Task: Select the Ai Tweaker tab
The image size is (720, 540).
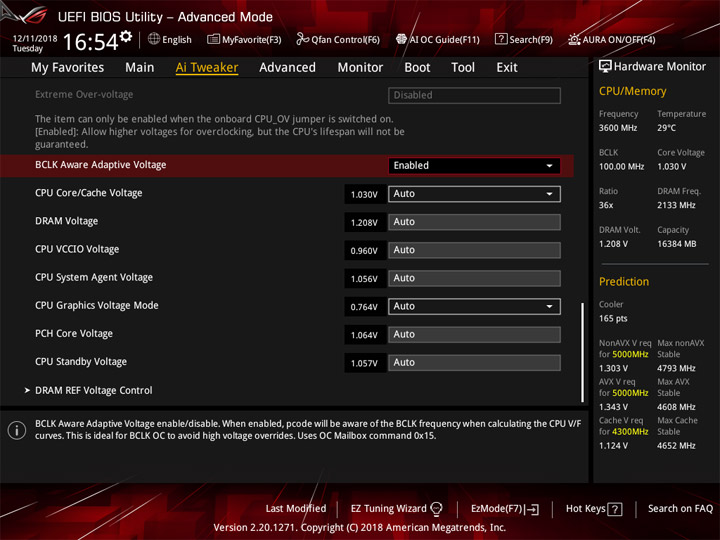Action: click(x=207, y=68)
